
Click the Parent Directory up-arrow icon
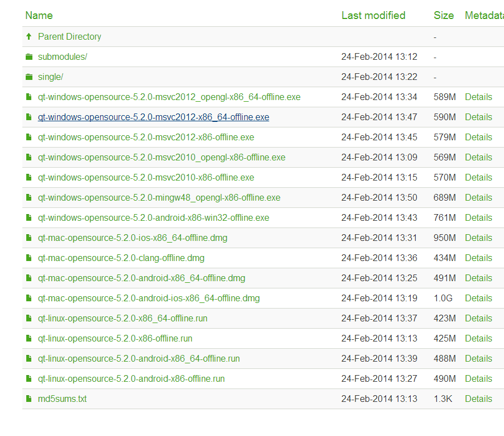[x=29, y=37]
